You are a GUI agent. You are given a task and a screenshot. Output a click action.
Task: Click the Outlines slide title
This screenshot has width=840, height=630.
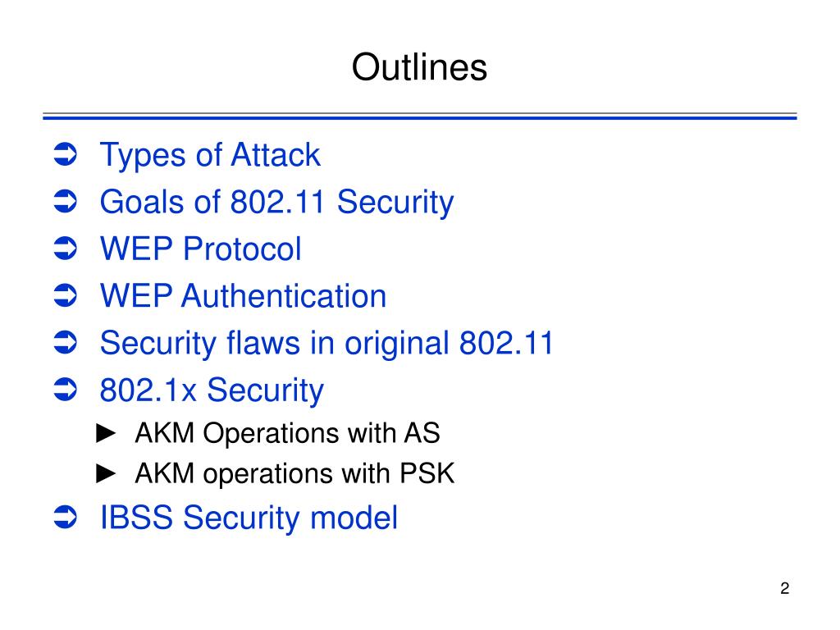(419, 67)
